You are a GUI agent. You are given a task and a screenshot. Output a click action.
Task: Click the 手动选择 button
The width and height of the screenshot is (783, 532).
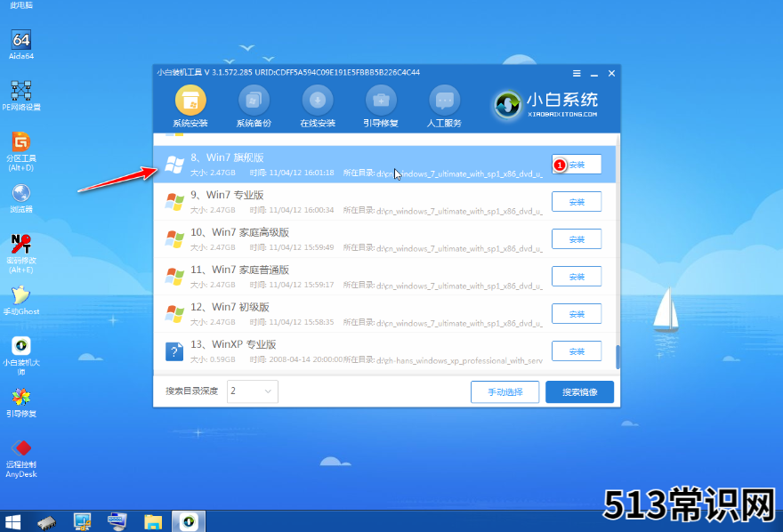pos(505,391)
